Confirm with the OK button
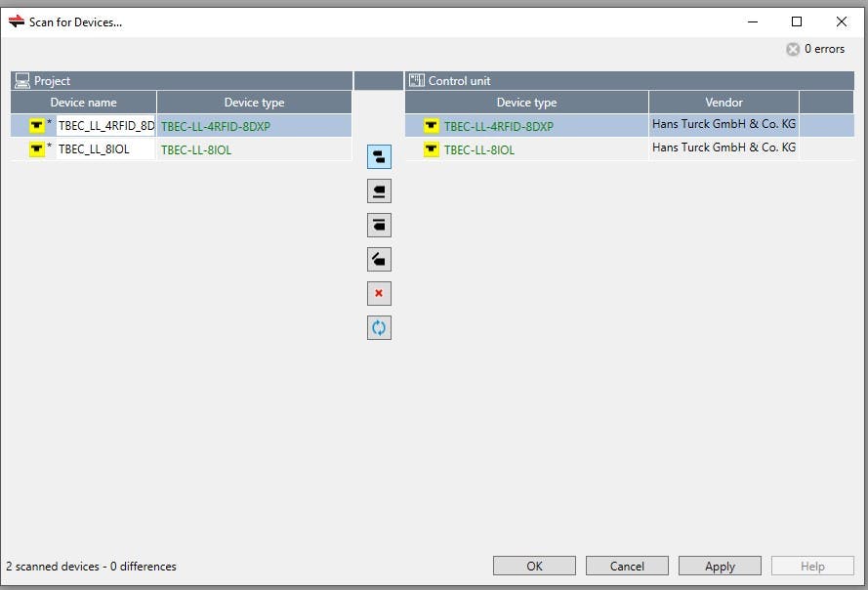Viewport: 868px width, 590px height. pos(534,566)
